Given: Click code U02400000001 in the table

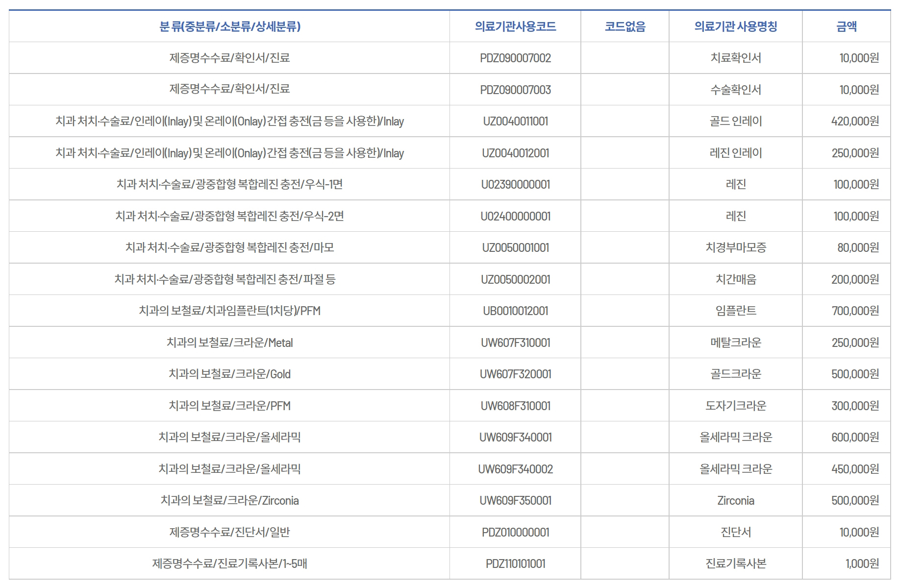Looking at the screenshot, I should (x=515, y=217).
